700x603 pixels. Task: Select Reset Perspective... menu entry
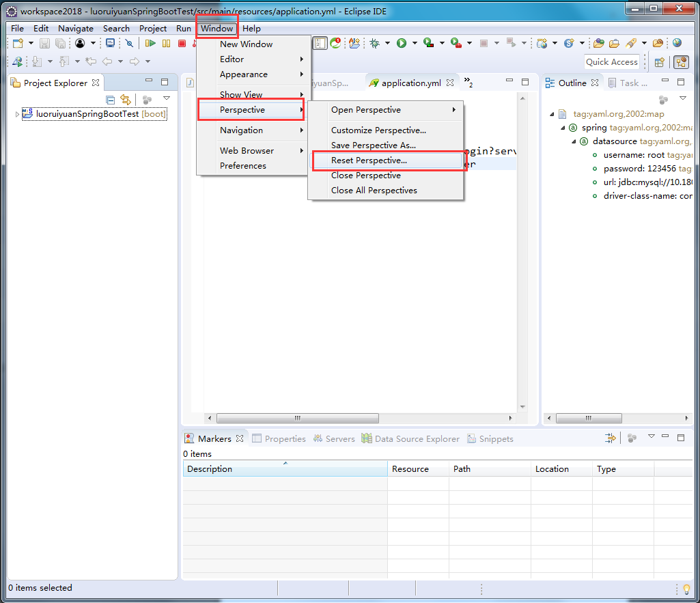click(x=387, y=160)
